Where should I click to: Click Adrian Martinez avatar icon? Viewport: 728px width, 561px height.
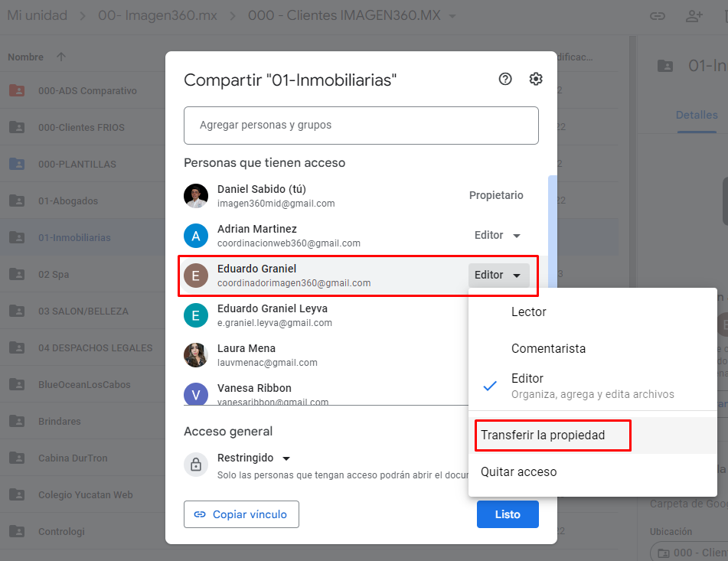coord(196,236)
